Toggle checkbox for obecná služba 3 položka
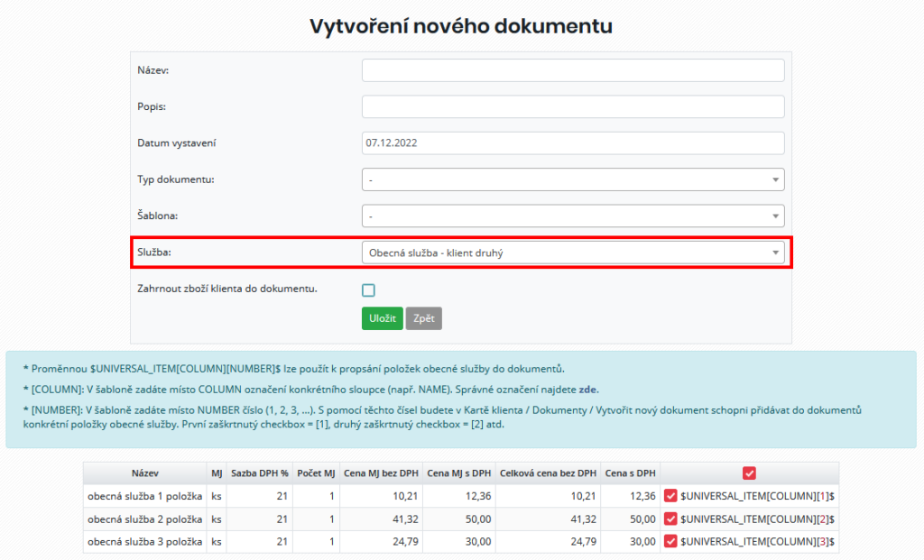 coord(672,542)
